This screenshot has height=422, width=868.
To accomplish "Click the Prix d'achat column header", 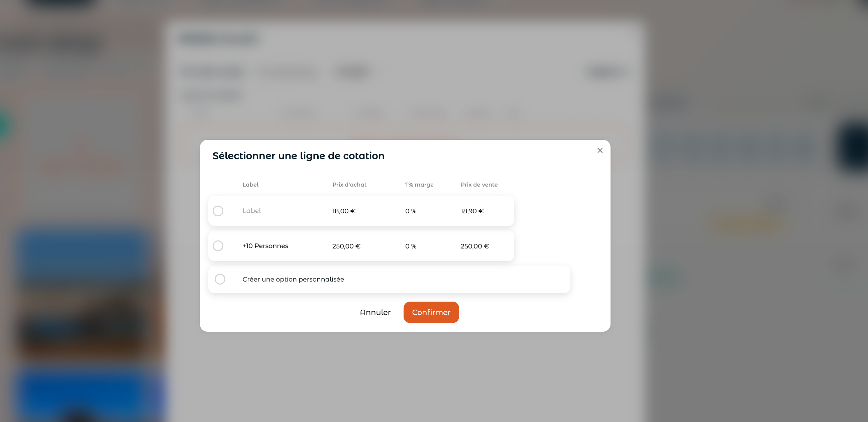I will coord(349,185).
